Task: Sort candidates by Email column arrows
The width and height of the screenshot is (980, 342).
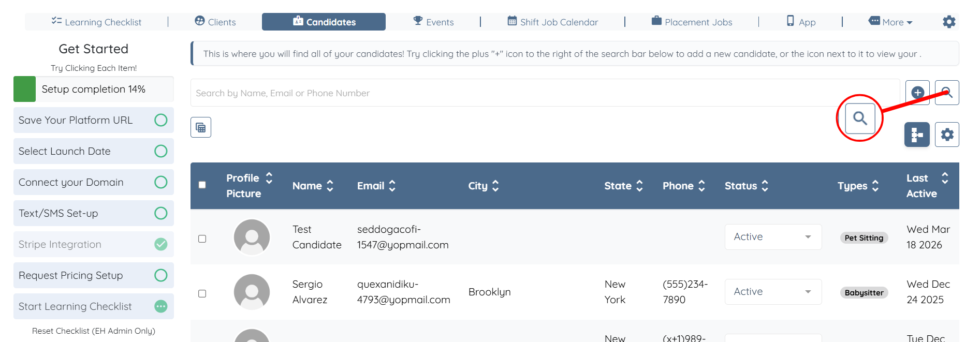Action: click(392, 186)
